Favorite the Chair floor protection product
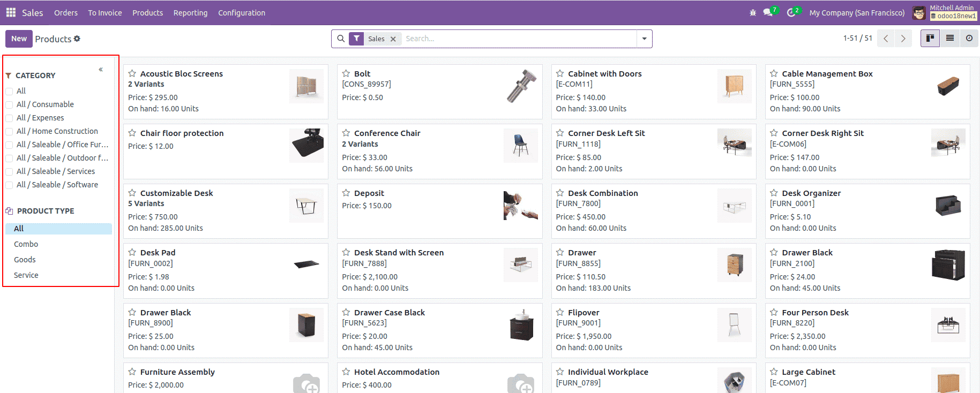 [x=132, y=133]
